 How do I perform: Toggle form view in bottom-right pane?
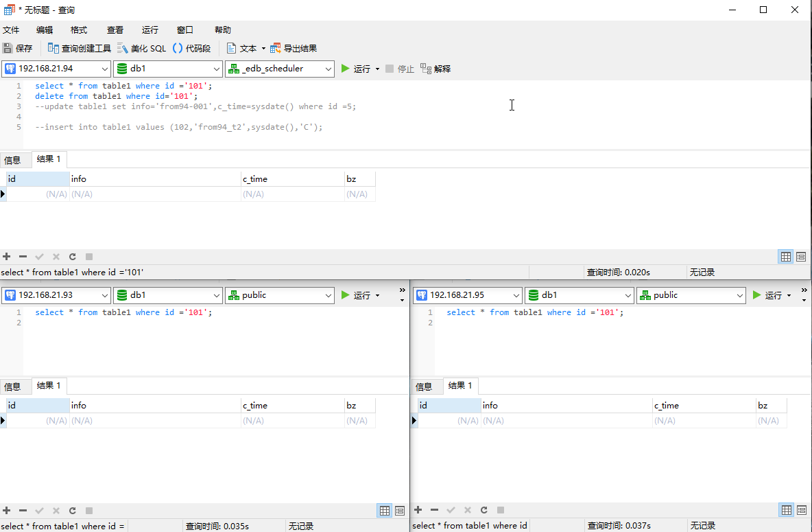tap(802, 510)
